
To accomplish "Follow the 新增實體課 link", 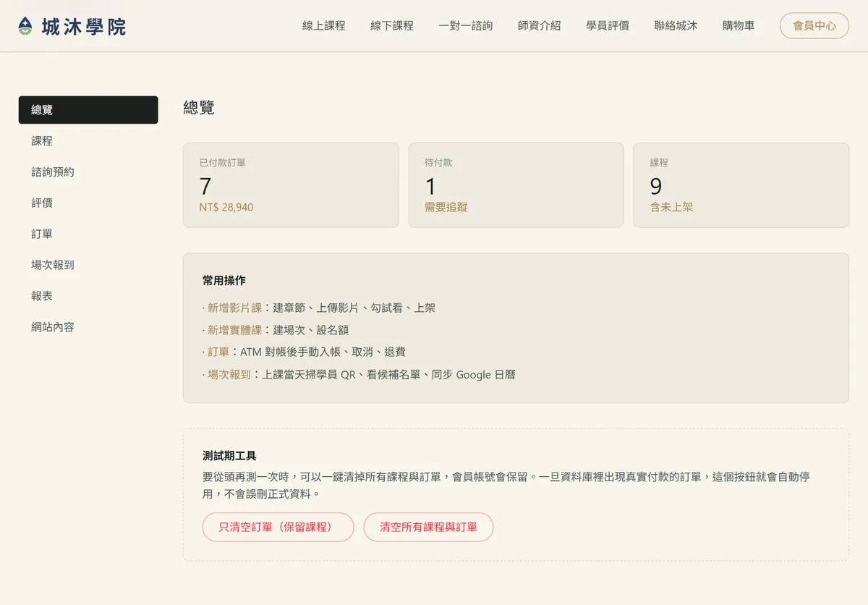I will 234,330.
